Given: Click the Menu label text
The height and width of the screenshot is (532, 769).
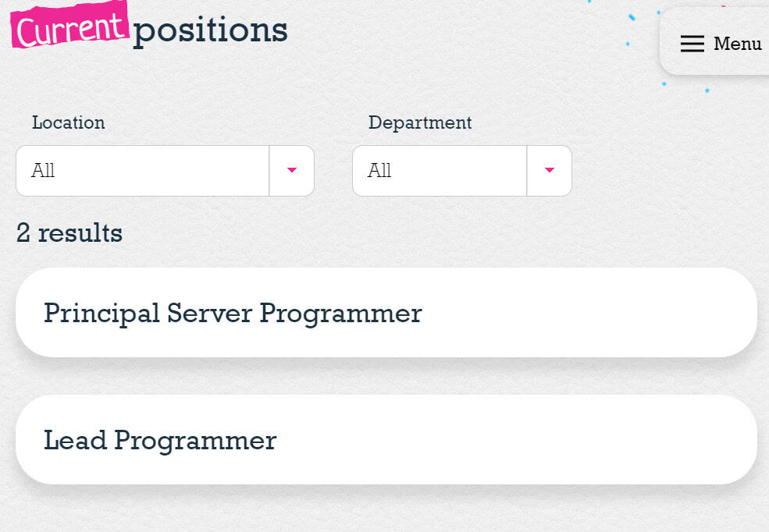Looking at the screenshot, I should pos(737,44).
